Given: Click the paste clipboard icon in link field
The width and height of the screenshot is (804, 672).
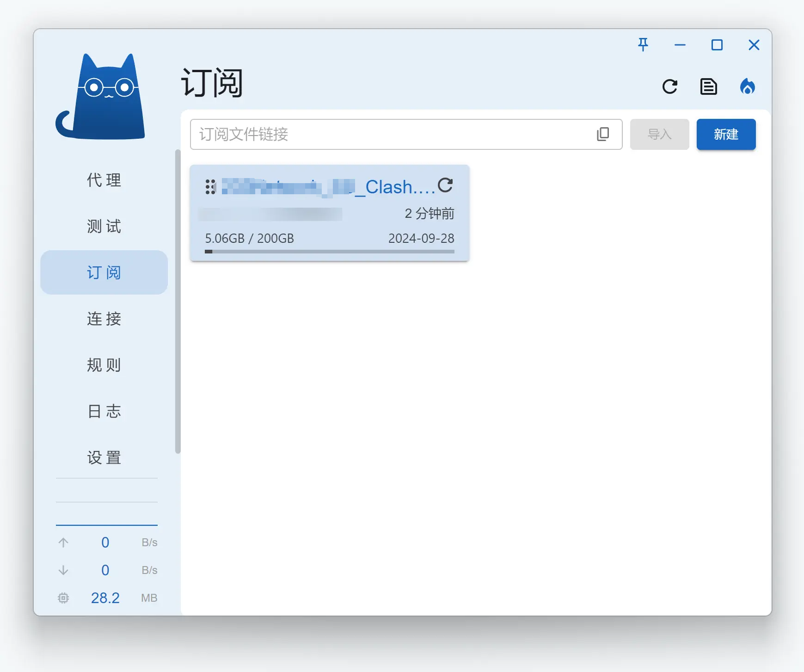Looking at the screenshot, I should tap(603, 134).
